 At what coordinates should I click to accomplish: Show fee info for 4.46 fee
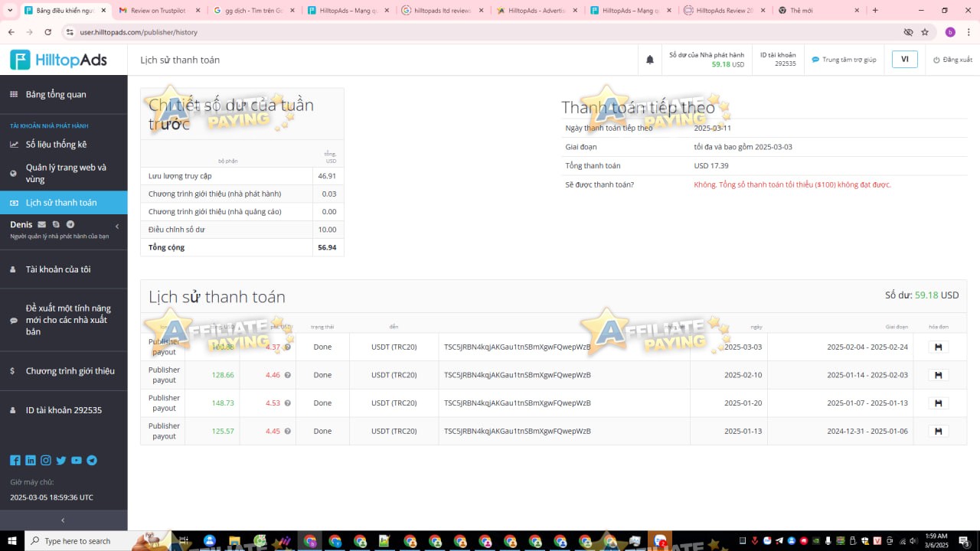pyautogui.click(x=288, y=375)
